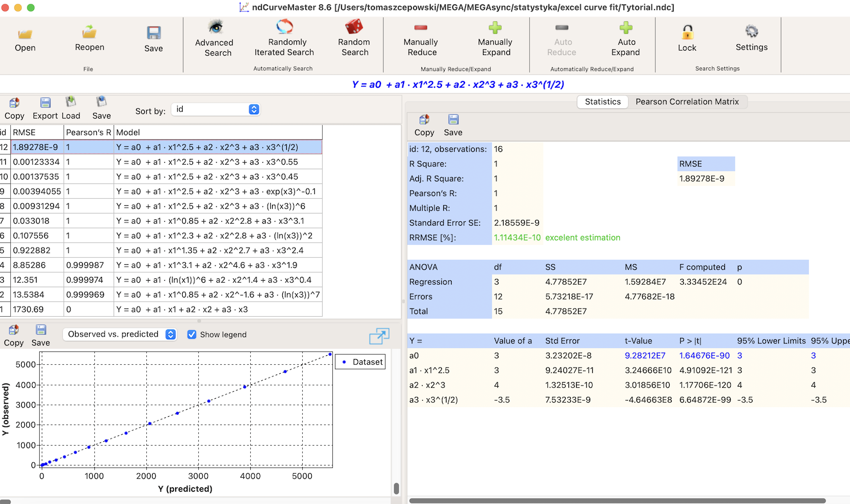Save the project with the toolbar Save icon
Viewport: 850px width, 504px height.
(x=153, y=33)
